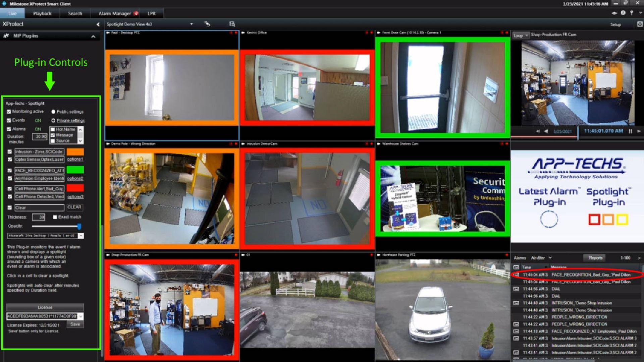
Task: Toggle checkbox beside FACE_RECOGNIZED_AT field
Action: [10, 170]
